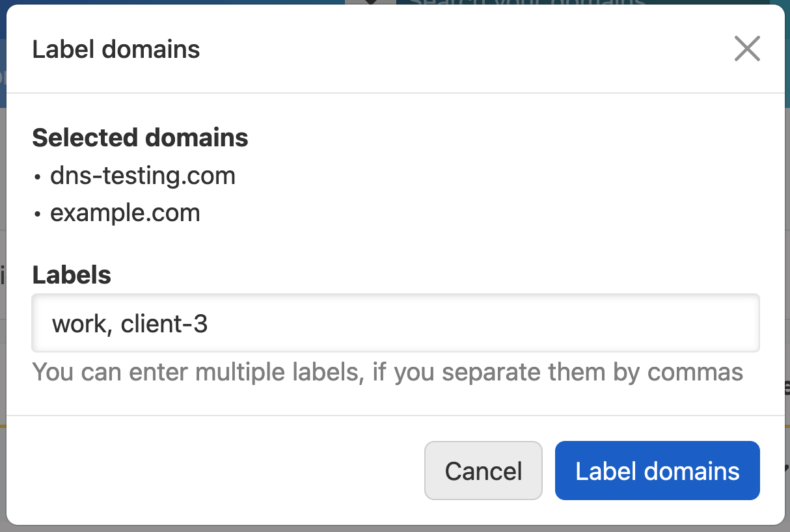The height and width of the screenshot is (532, 790).
Task: Click the blank header area beside the dialog title
Action: click(x=456, y=49)
